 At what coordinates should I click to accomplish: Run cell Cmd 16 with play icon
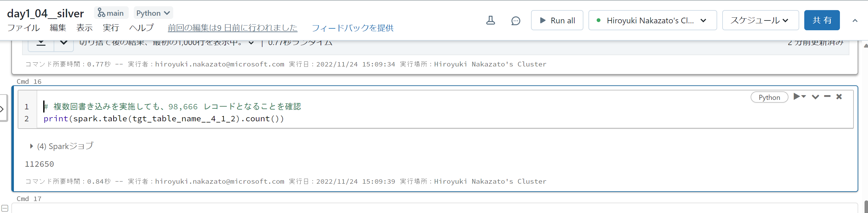(798, 96)
